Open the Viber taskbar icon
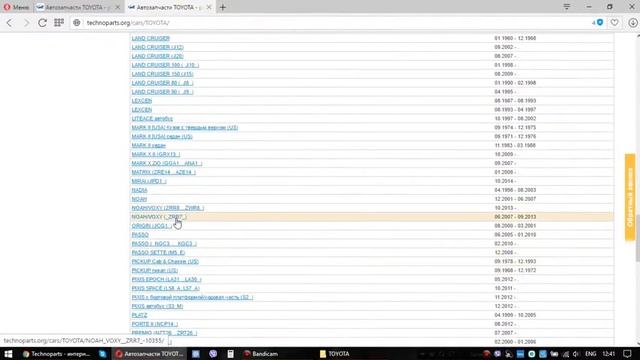Image resolution: width=640 pixels, height=360 pixels. [x=213, y=354]
